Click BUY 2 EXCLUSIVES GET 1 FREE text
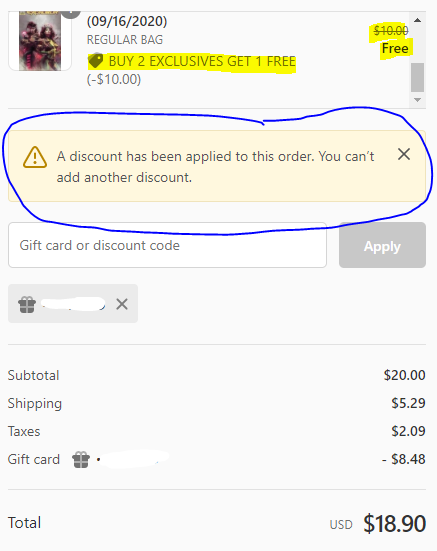 (202, 61)
